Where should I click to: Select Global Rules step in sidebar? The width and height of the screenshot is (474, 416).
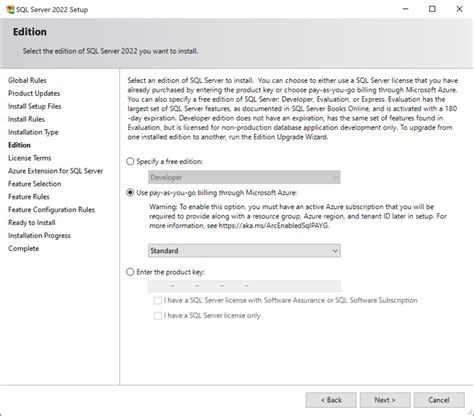27,80
